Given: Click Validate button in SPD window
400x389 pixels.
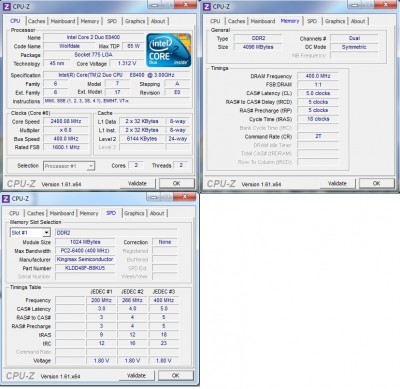Looking at the screenshot, I should point(136,375).
